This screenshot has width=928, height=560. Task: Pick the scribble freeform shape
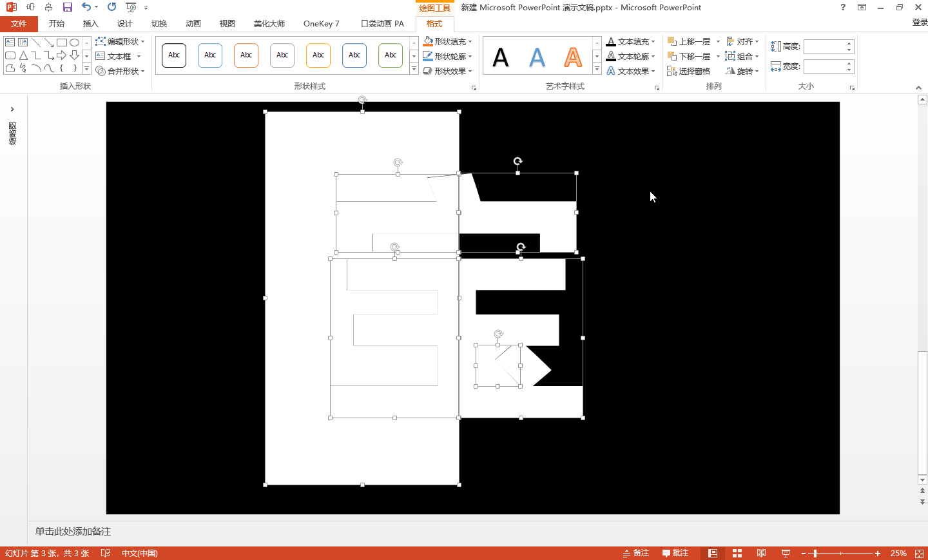click(23, 68)
